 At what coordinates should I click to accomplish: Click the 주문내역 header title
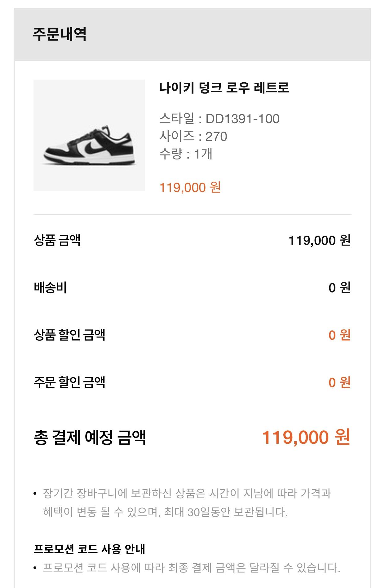60,34
